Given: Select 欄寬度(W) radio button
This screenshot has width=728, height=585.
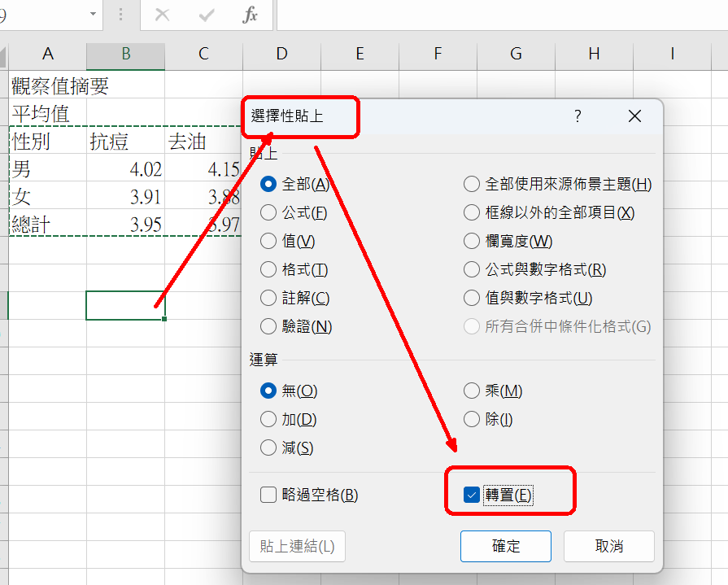Looking at the screenshot, I should tap(472, 241).
